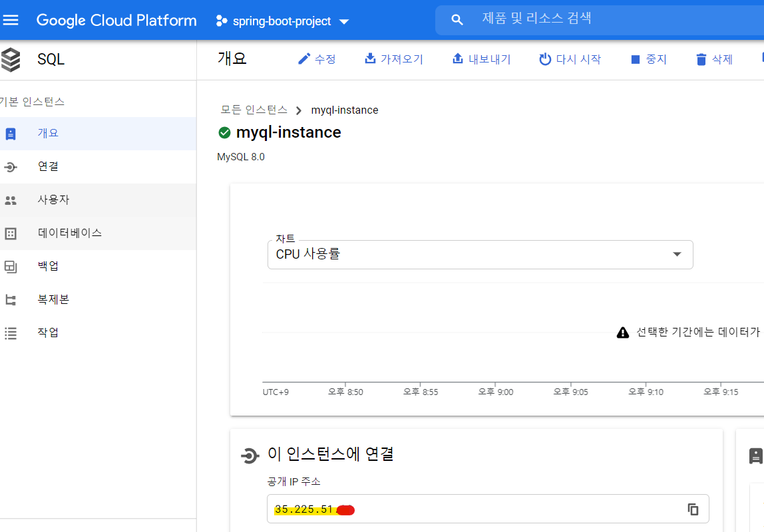
Task: Click the 작업 list icon
Action: 10,333
